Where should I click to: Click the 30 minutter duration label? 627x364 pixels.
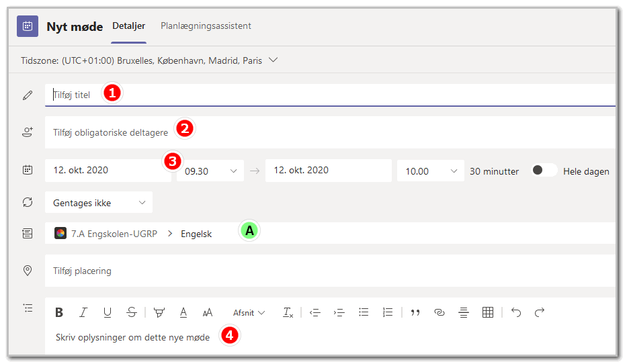click(x=494, y=171)
